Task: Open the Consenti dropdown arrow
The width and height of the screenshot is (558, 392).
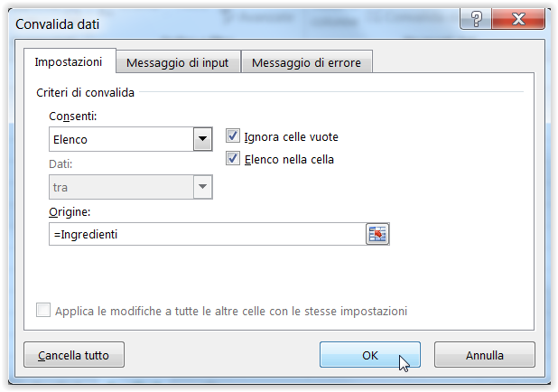Action: tap(203, 139)
